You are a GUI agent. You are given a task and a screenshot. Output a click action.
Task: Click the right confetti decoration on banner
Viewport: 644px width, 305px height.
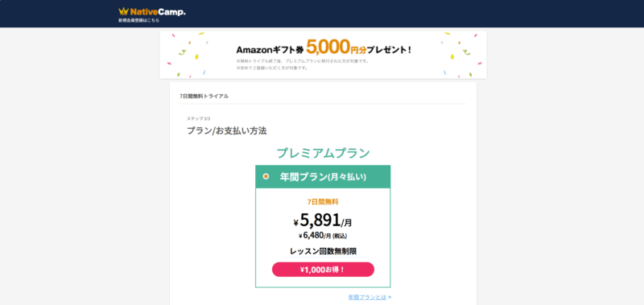click(461, 55)
